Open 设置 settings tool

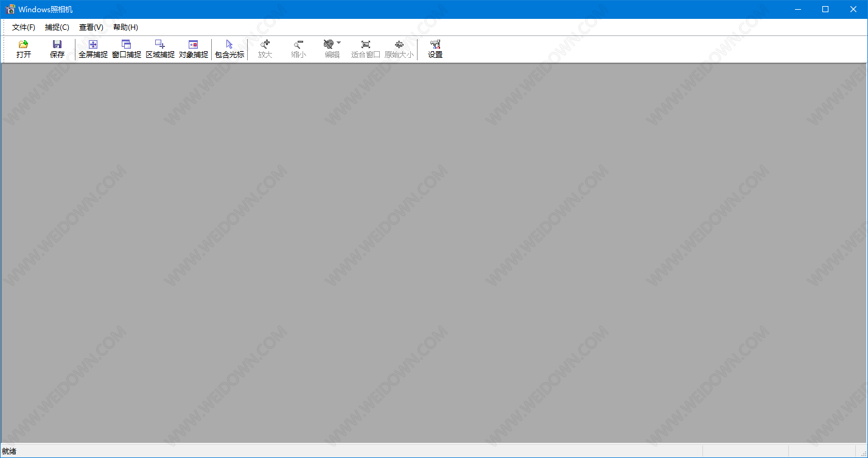435,49
